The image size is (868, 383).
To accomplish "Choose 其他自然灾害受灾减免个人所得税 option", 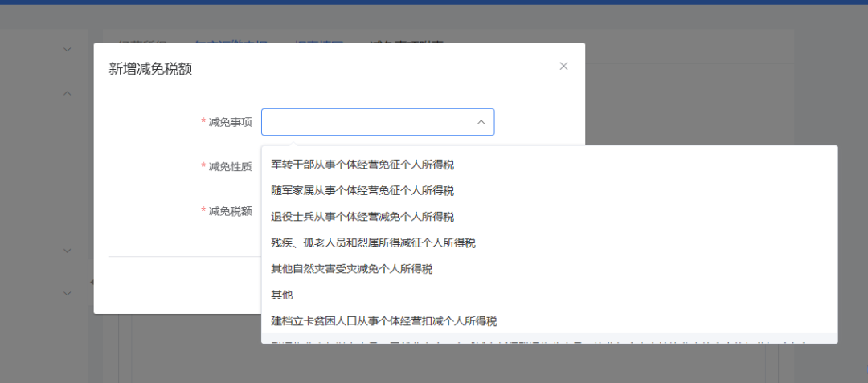I will click(357, 269).
